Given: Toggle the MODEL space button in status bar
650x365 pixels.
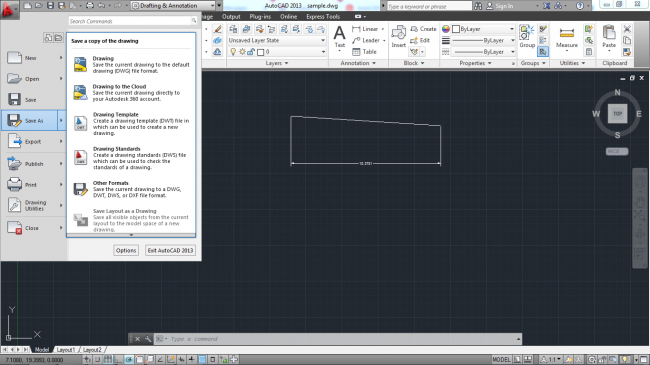Looking at the screenshot, I should (501, 360).
